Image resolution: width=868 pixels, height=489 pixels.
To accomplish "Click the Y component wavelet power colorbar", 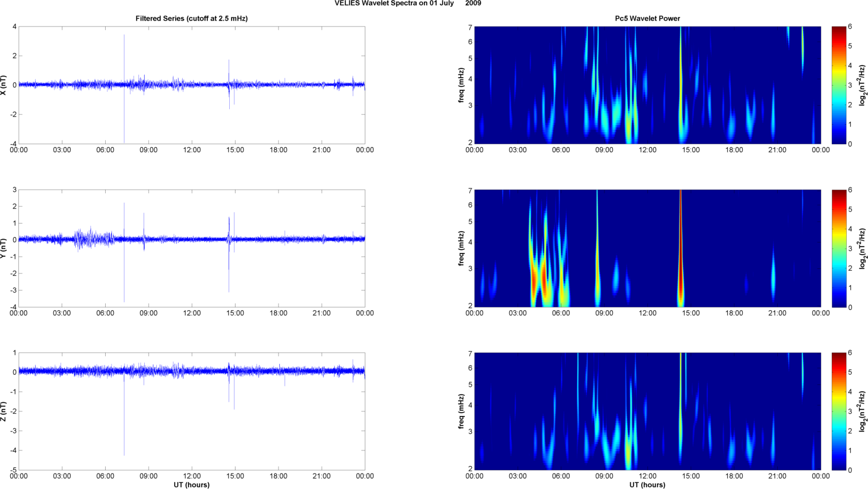I will coord(839,248).
